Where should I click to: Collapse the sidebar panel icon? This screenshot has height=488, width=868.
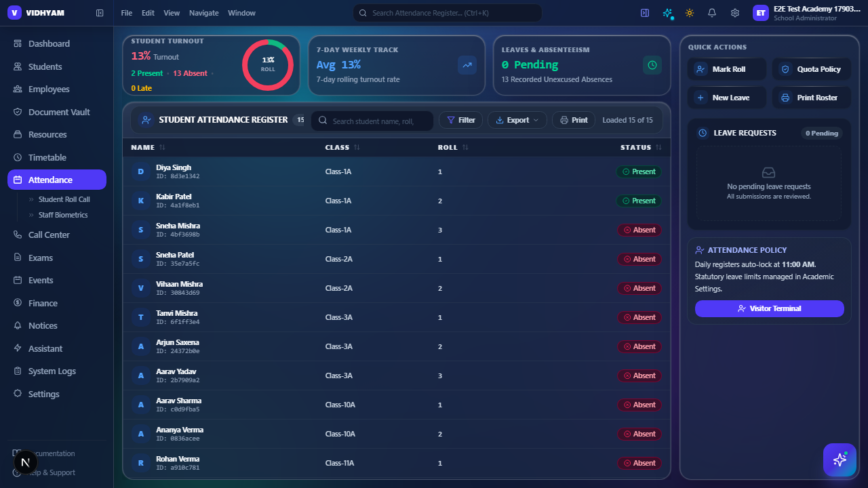(100, 13)
